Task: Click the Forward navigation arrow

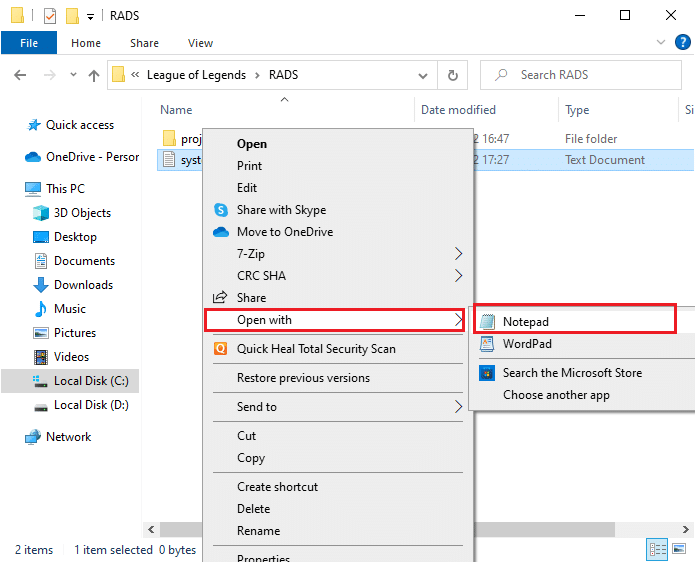Action: (50, 75)
